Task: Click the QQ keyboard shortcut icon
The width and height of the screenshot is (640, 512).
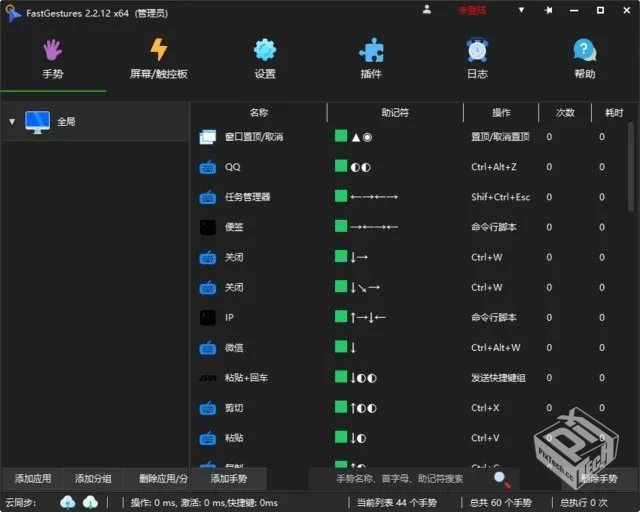Action: pyautogui.click(x=208, y=167)
